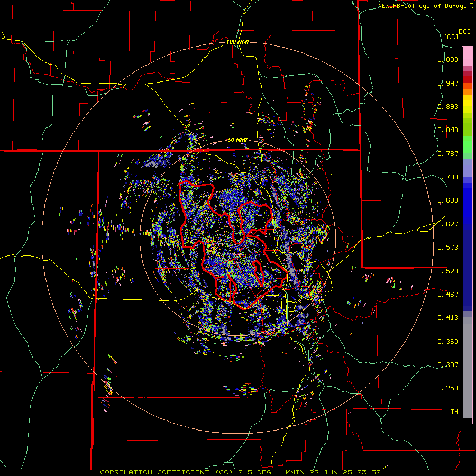Click the 0.413 legend value
This screenshot has width=476, height=476.
448,318
